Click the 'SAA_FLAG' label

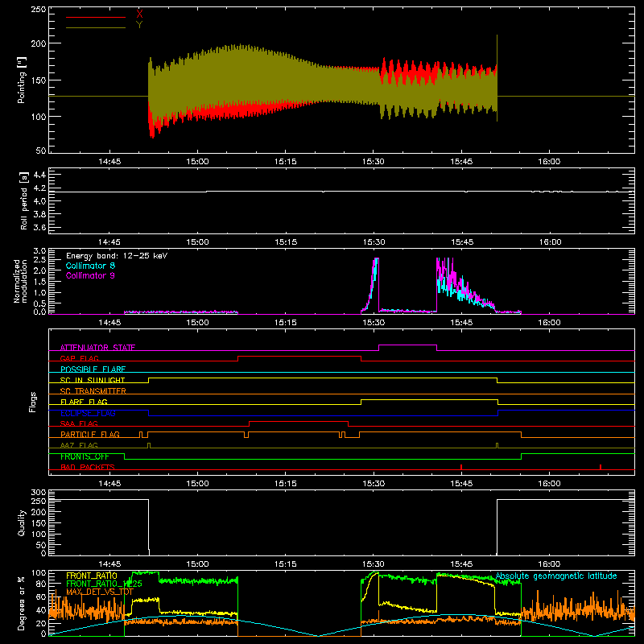point(79,423)
